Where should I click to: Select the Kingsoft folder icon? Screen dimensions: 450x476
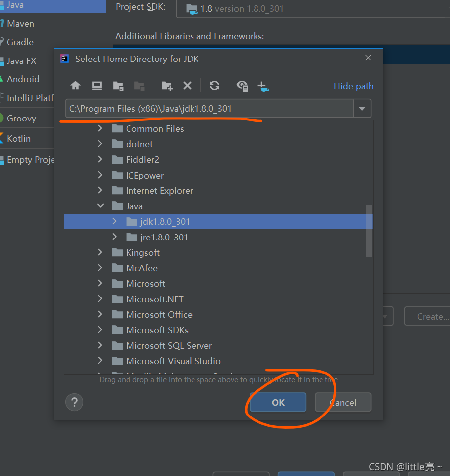pos(117,252)
